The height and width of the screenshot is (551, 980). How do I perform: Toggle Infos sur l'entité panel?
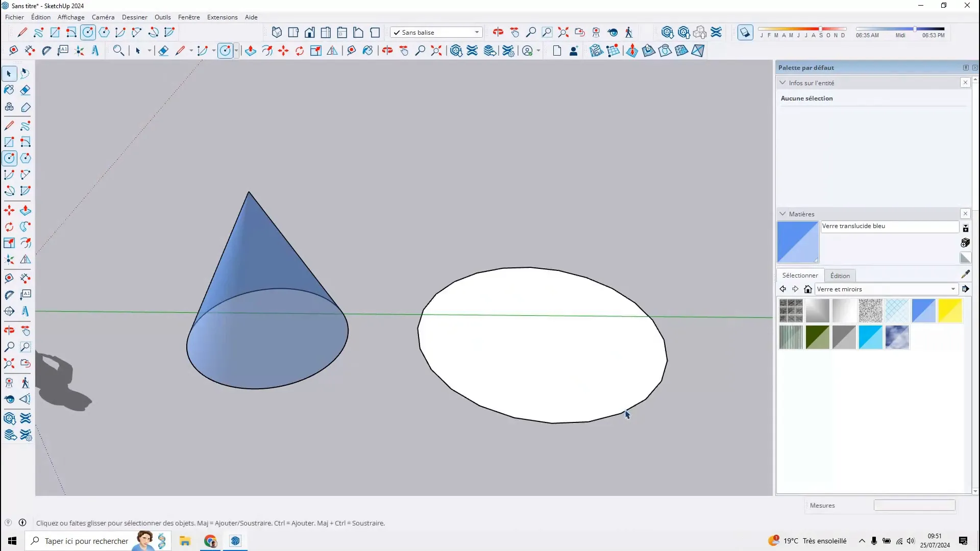[783, 82]
